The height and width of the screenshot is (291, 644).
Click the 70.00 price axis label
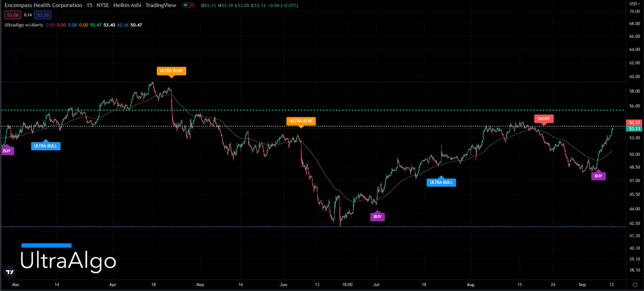point(634,11)
